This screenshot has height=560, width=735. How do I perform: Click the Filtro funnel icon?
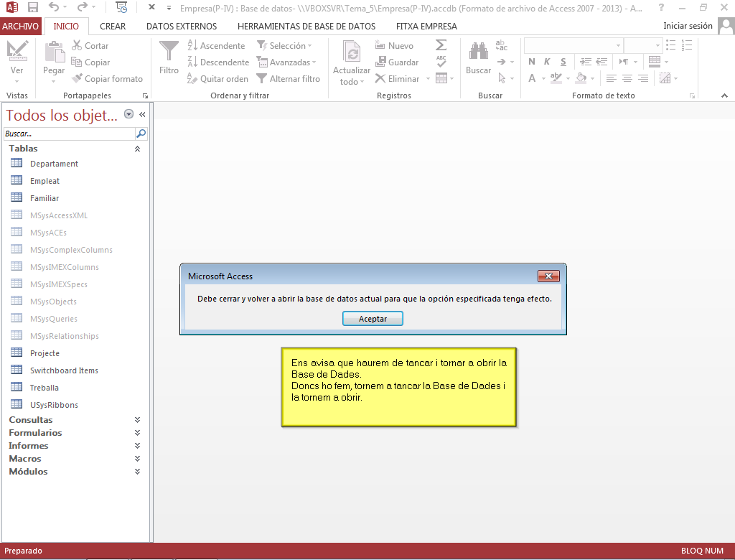pos(169,52)
